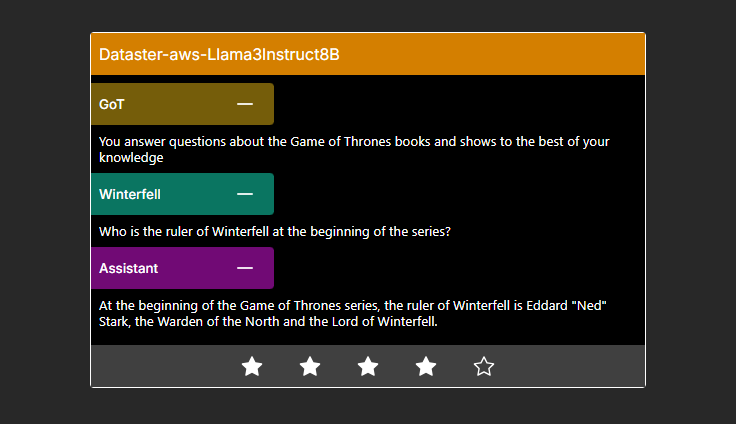Click the empty fifth star

tap(484, 366)
